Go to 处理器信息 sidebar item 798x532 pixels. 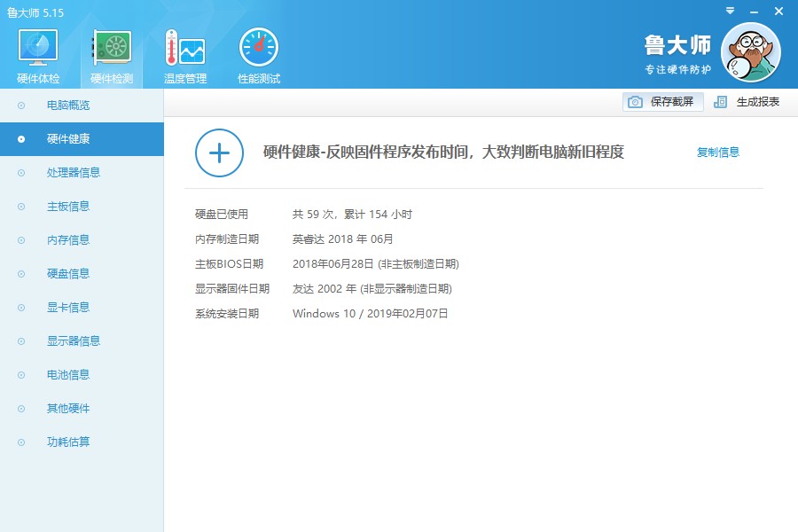(74, 173)
